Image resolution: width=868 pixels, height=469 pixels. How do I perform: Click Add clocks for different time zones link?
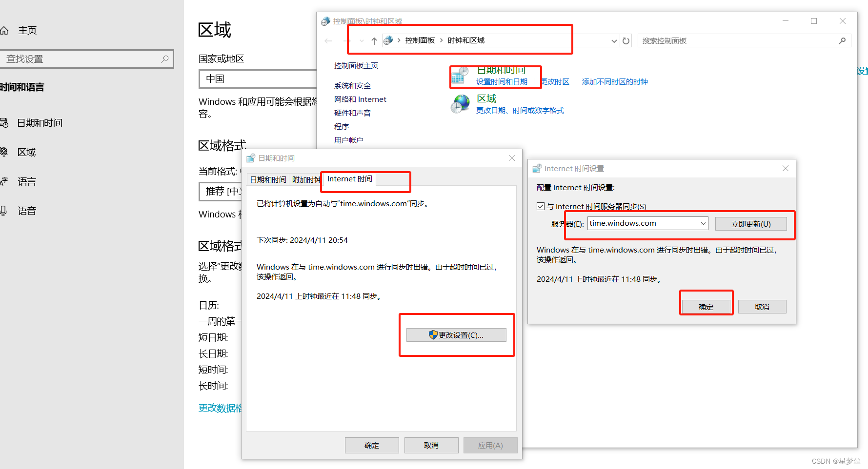(615, 82)
